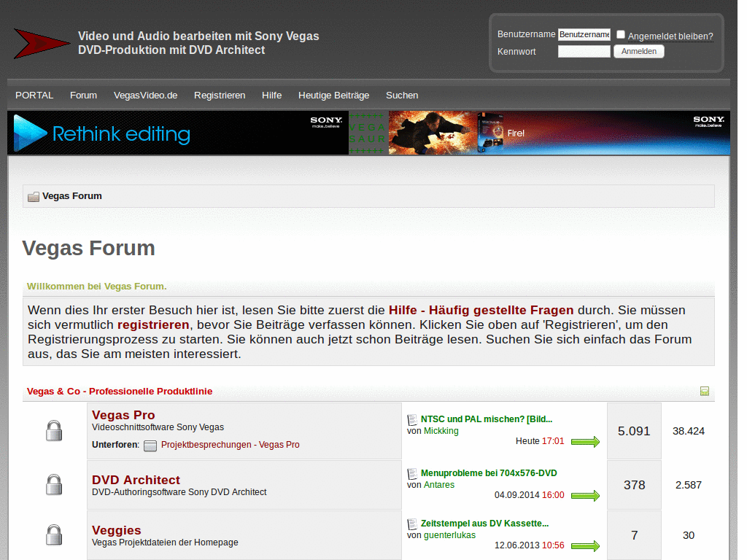
Task: Collapse the Vegas & Co category section
Action: (x=705, y=392)
